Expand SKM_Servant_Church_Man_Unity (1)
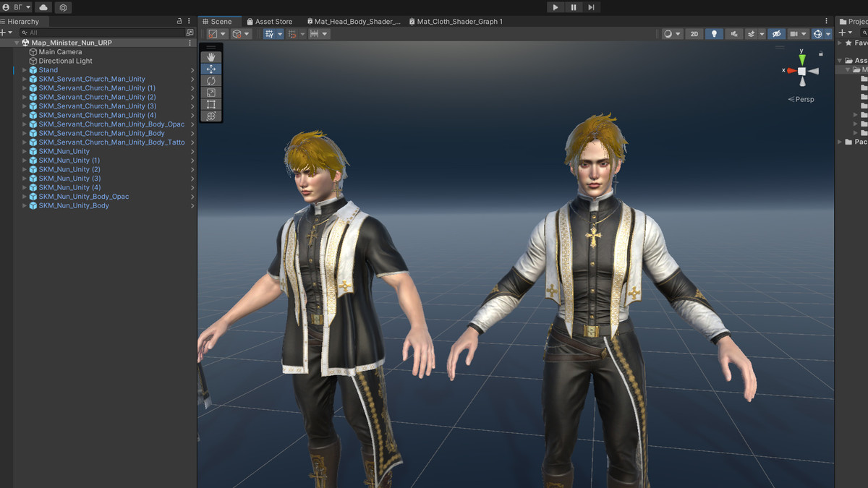The height and width of the screenshot is (488, 868). [25, 88]
